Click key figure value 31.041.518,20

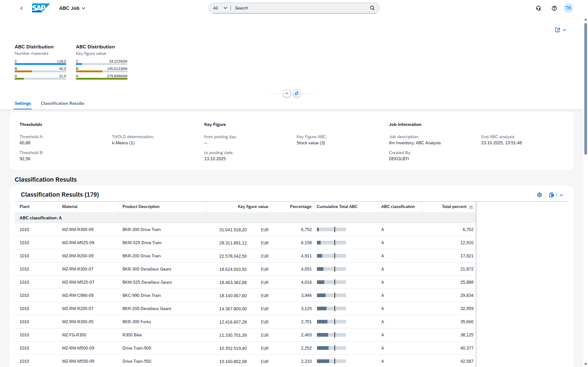(233, 230)
